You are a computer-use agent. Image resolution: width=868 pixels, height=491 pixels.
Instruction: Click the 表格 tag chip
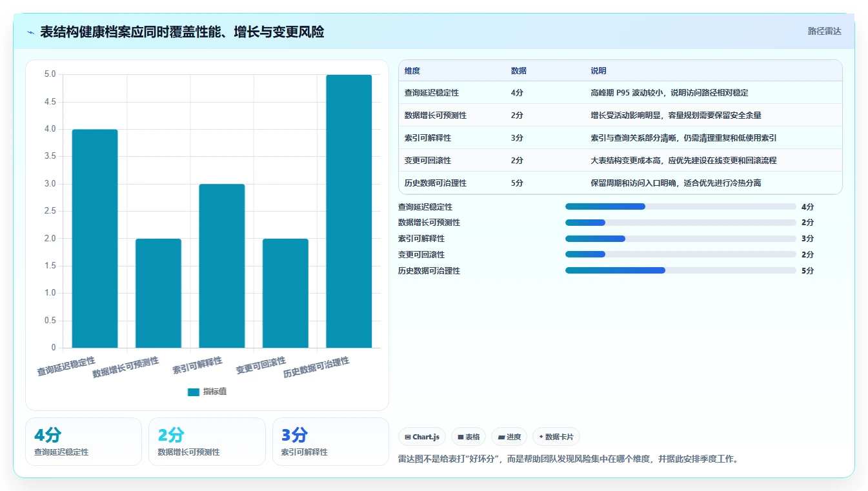[469, 437]
